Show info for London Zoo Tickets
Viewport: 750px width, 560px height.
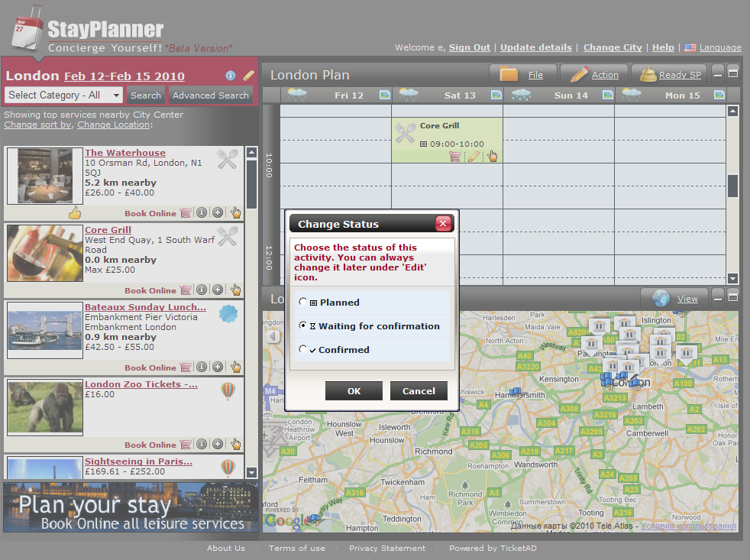(202, 444)
